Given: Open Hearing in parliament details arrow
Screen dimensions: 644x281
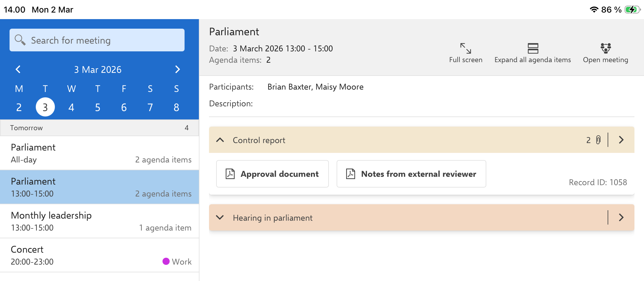Looking at the screenshot, I should coord(621,217).
